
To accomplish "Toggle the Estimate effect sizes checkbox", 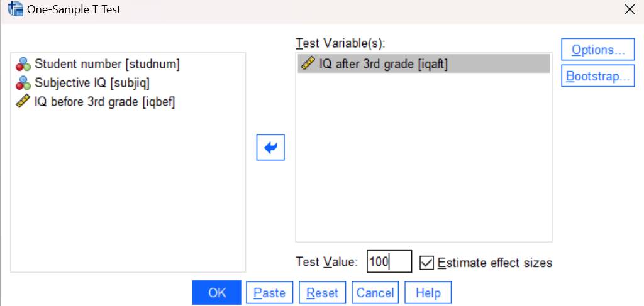I will pos(427,262).
